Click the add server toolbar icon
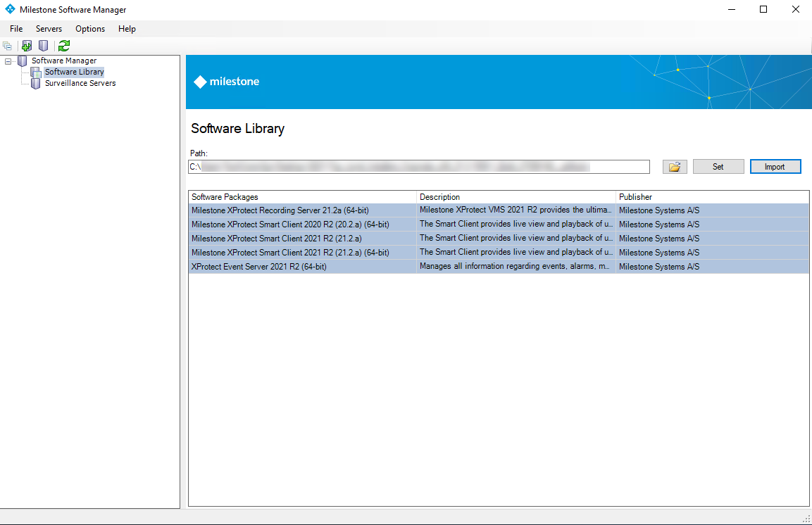This screenshot has width=812, height=525. 27,46
